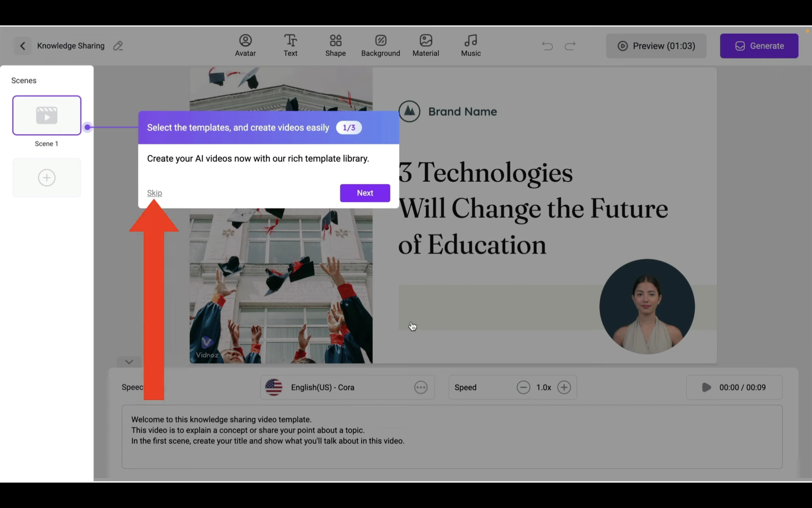Increase speech speed with plus
This screenshot has height=508, width=812.
tap(564, 387)
